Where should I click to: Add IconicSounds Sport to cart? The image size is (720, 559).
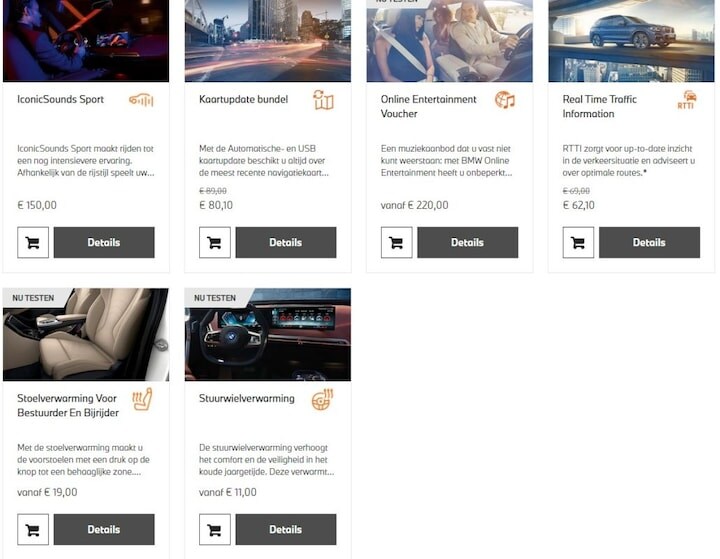pos(33,242)
